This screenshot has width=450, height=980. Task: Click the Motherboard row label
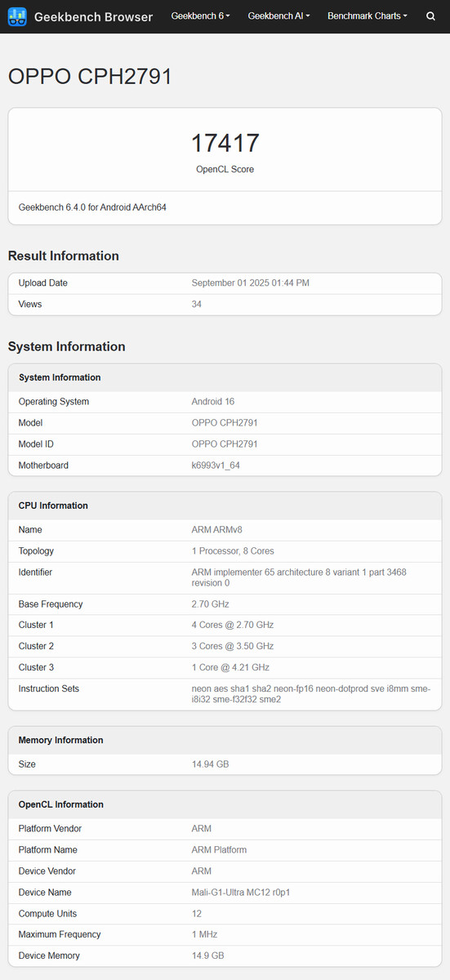click(44, 465)
